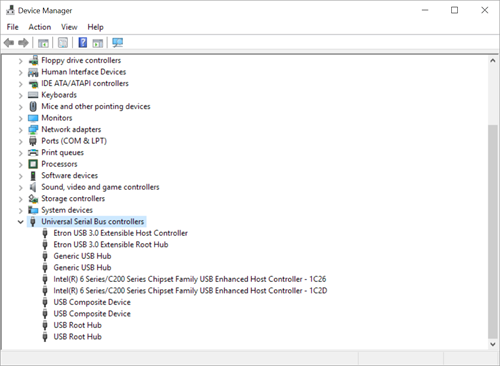Click the Ports (COM & LPT) icon

click(33, 141)
